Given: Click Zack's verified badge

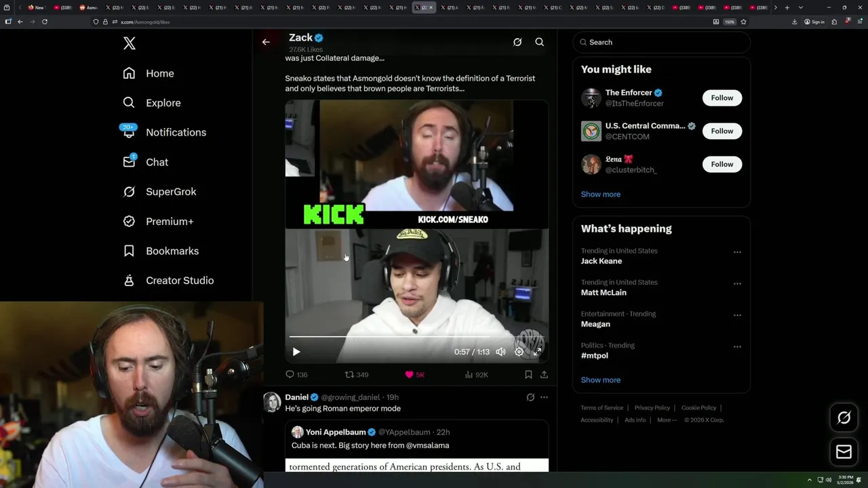Looking at the screenshot, I should tap(319, 38).
